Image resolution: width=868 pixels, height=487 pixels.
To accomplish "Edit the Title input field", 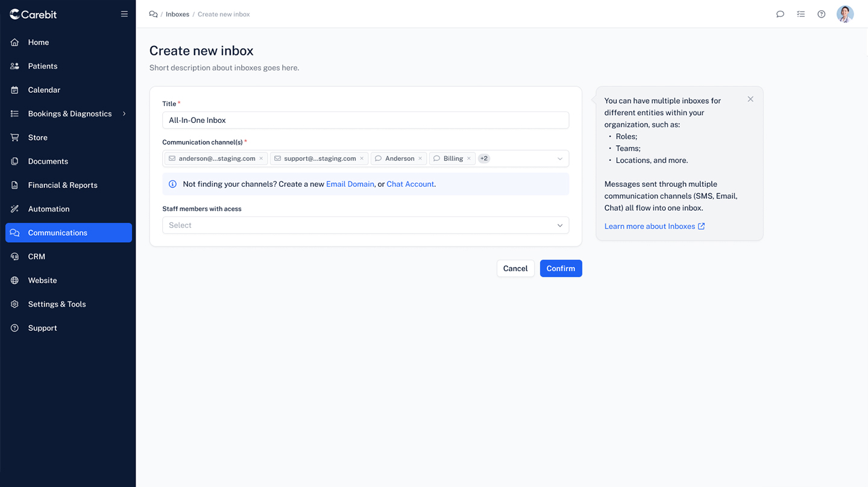I will (365, 120).
